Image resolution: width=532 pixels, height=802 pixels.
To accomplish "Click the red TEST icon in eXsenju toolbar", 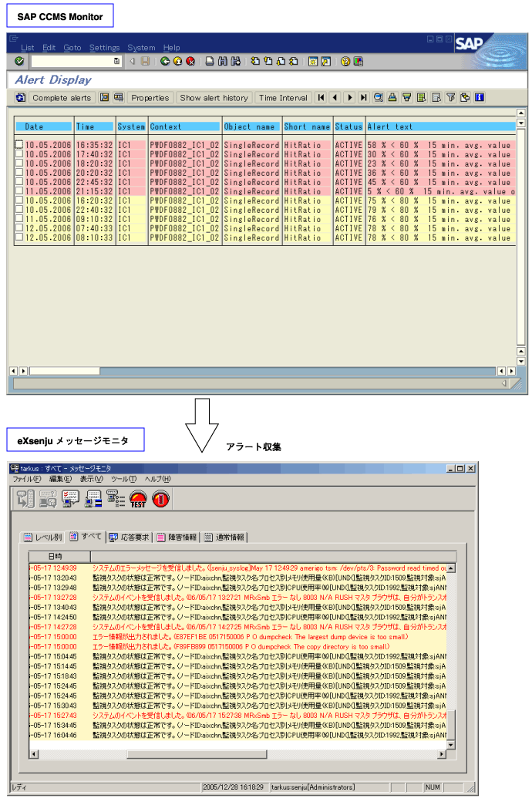I will (x=138, y=499).
